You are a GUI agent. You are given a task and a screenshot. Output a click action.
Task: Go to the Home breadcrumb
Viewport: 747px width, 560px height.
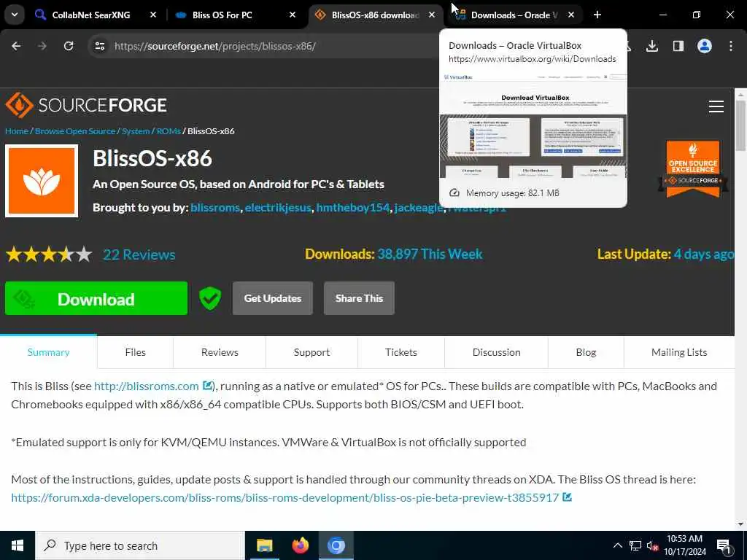click(17, 131)
